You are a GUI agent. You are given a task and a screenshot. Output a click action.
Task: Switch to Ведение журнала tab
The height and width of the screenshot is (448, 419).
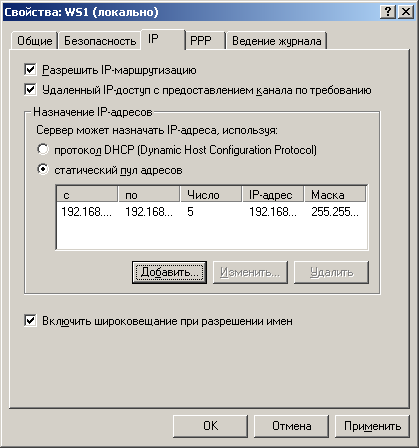tap(276, 41)
